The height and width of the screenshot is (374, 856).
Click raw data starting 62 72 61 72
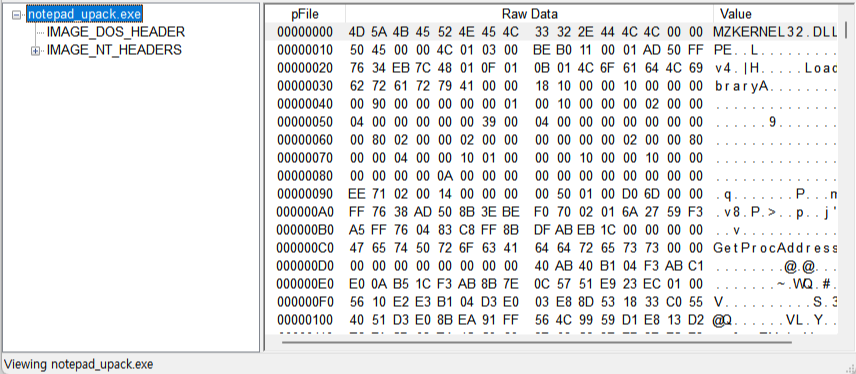click(x=526, y=86)
